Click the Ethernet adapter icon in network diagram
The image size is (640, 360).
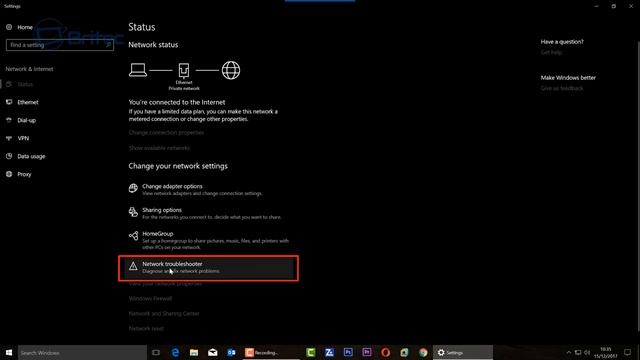coord(184,70)
